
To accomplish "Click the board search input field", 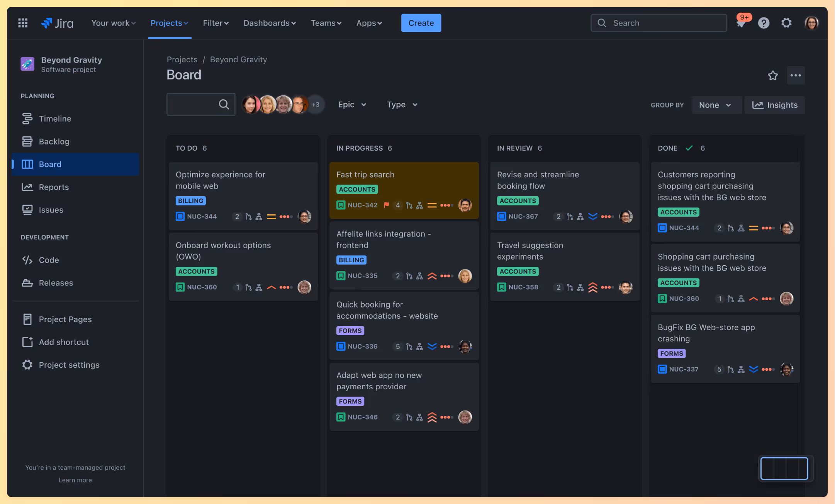I will [x=193, y=104].
